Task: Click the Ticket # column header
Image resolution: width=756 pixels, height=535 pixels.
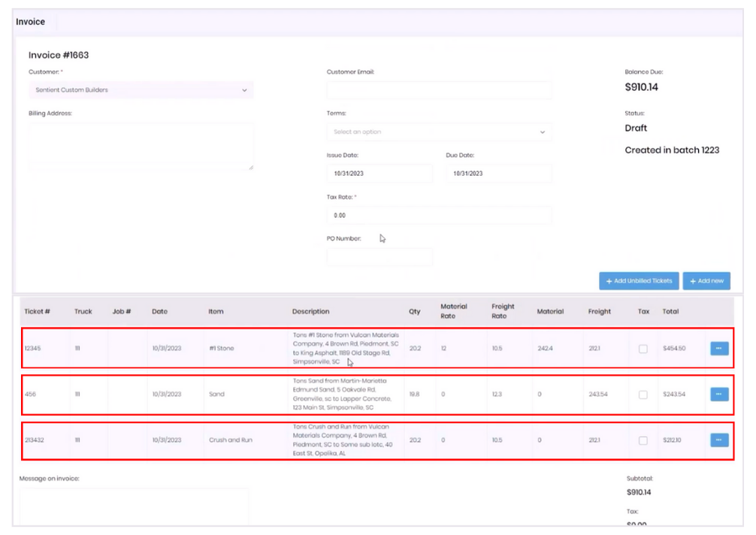Action: pyautogui.click(x=37, y=312)
